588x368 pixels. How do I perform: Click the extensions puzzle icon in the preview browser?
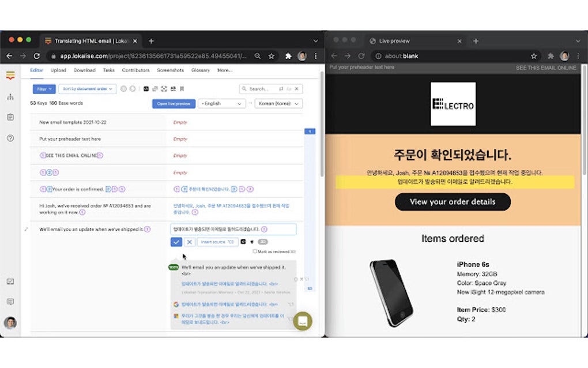point(550,56)
